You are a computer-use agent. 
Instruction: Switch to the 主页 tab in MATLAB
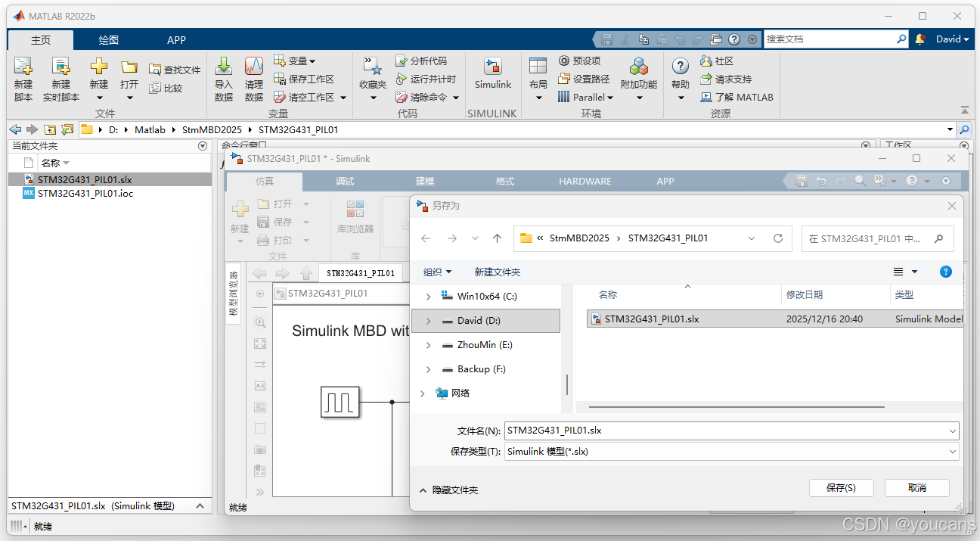tap(41, 40)
